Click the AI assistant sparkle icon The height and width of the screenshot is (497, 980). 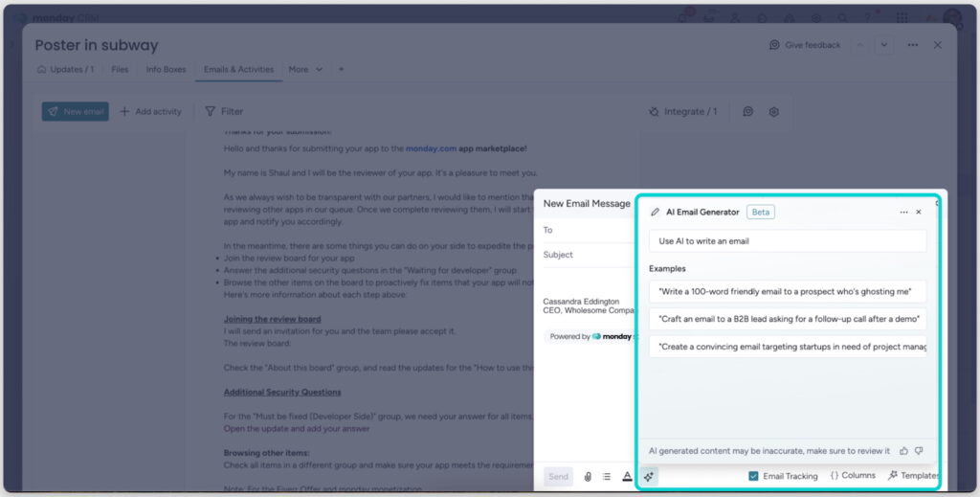649,476
